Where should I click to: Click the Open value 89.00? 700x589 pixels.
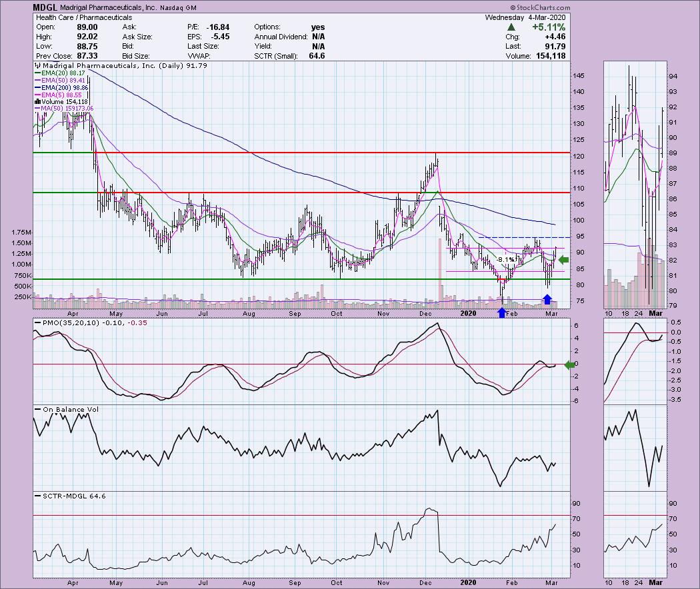87,27
